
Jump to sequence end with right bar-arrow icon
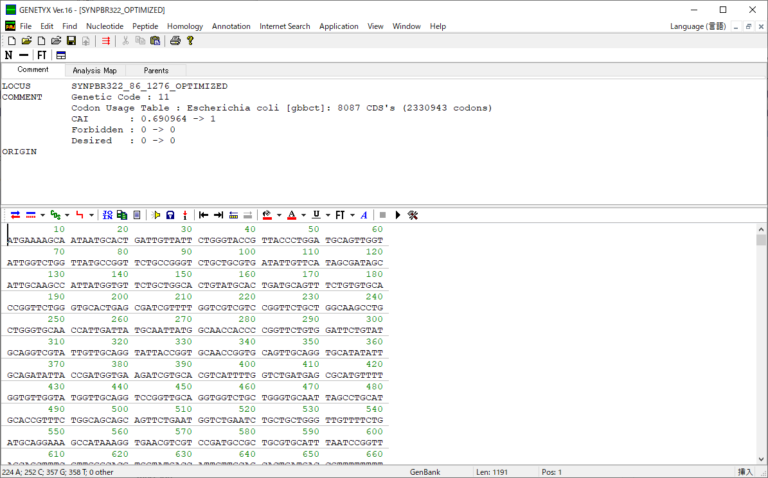[218, 215]
